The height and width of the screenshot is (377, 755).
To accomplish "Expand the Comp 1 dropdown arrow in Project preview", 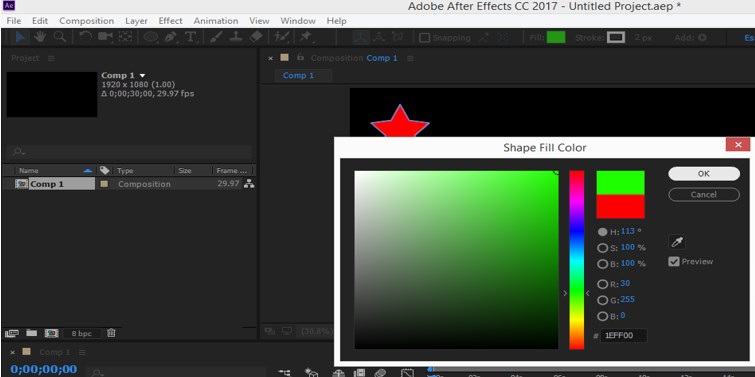I will [x=142, y=76].
